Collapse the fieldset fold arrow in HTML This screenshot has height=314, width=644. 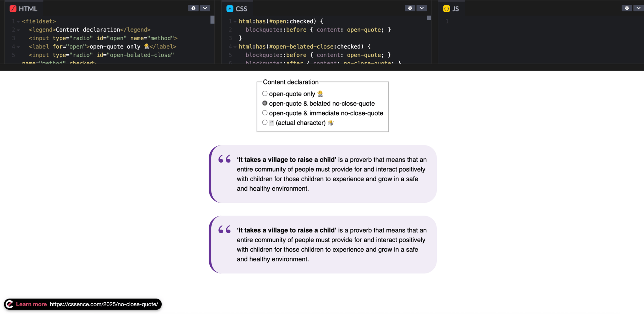(x=18, y=22)
